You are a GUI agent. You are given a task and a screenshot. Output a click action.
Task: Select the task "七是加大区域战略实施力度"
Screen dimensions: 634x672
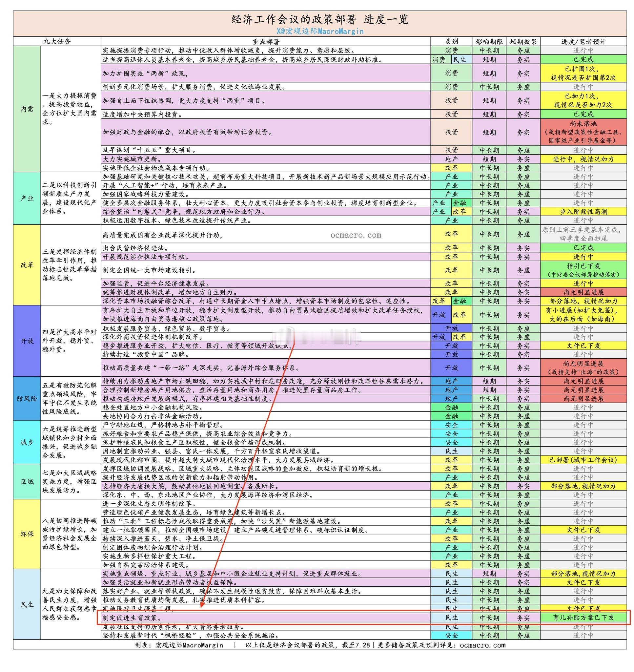(x=70, y=481)
